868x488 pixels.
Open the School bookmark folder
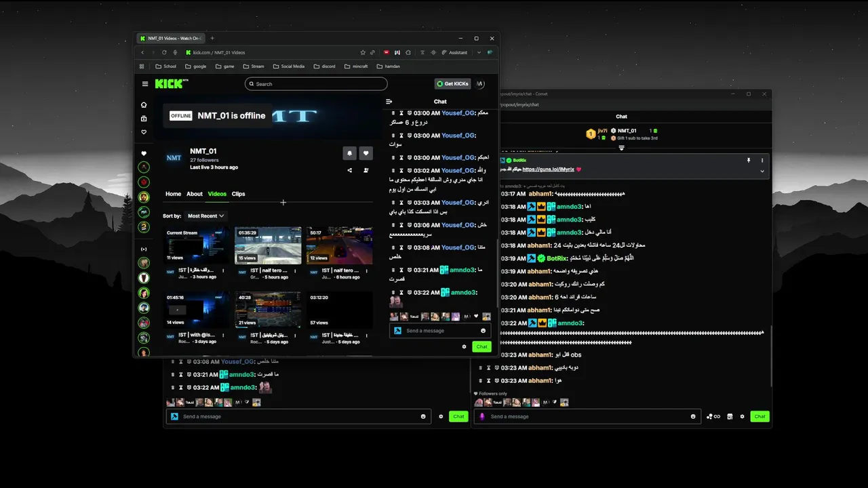point(165,66)
